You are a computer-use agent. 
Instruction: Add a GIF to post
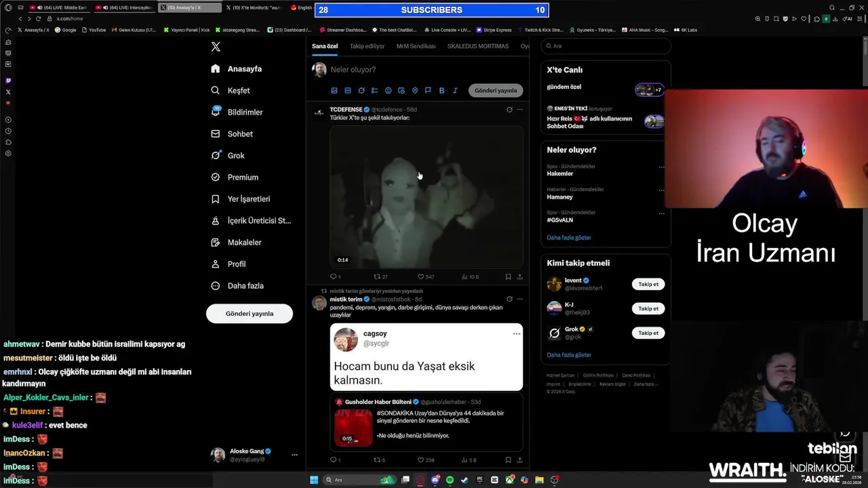click(x=348, y=90)
